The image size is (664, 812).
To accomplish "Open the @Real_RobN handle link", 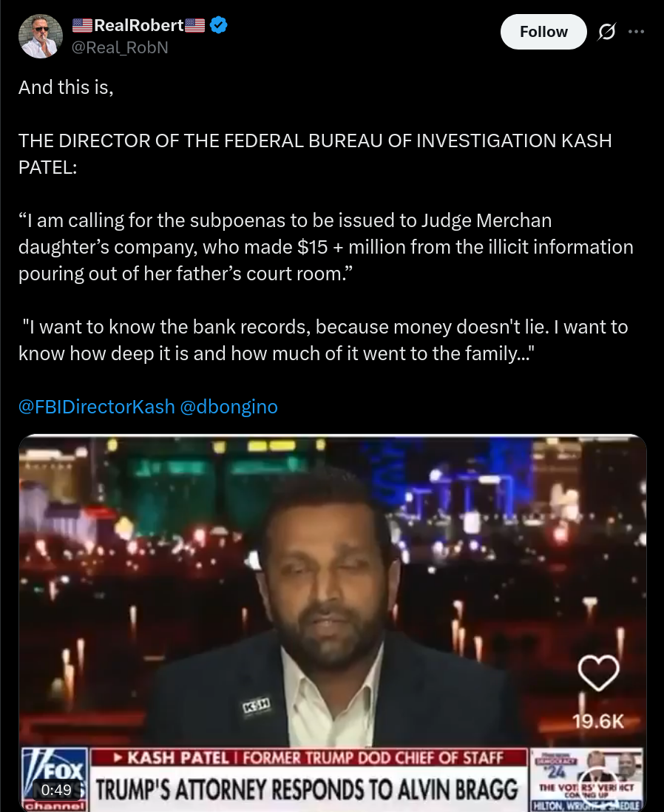I will click(120, 47).
